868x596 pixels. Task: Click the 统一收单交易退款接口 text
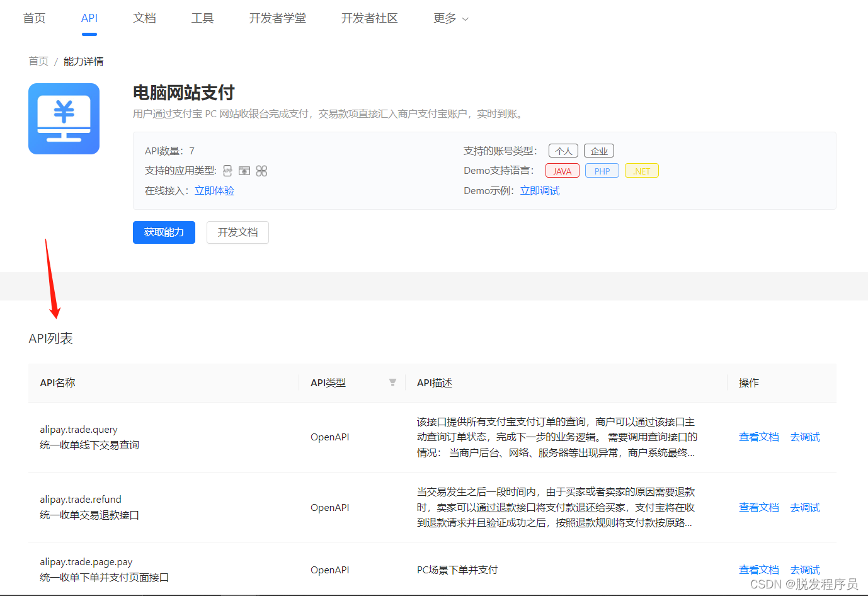point(89,515)
